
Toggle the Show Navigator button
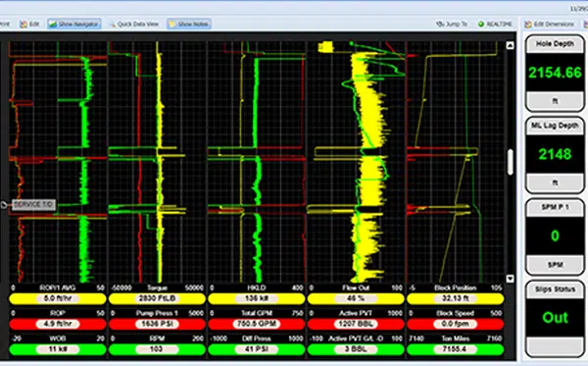74,24
